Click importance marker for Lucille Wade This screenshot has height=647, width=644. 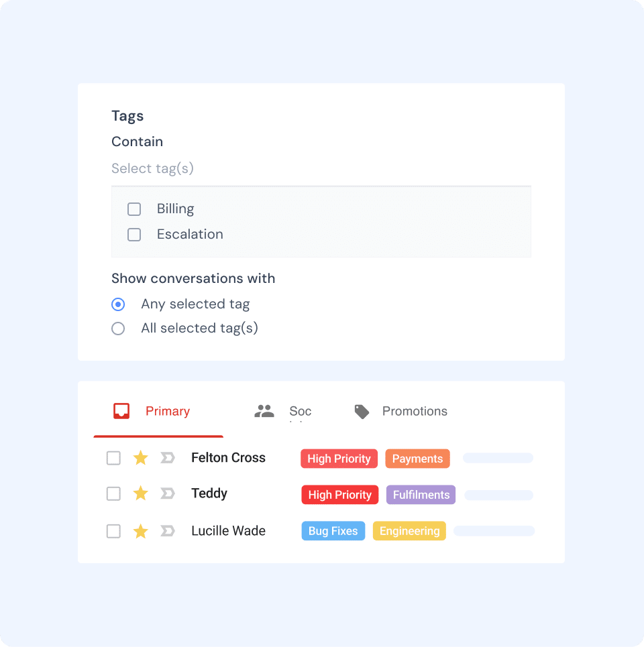167,531
